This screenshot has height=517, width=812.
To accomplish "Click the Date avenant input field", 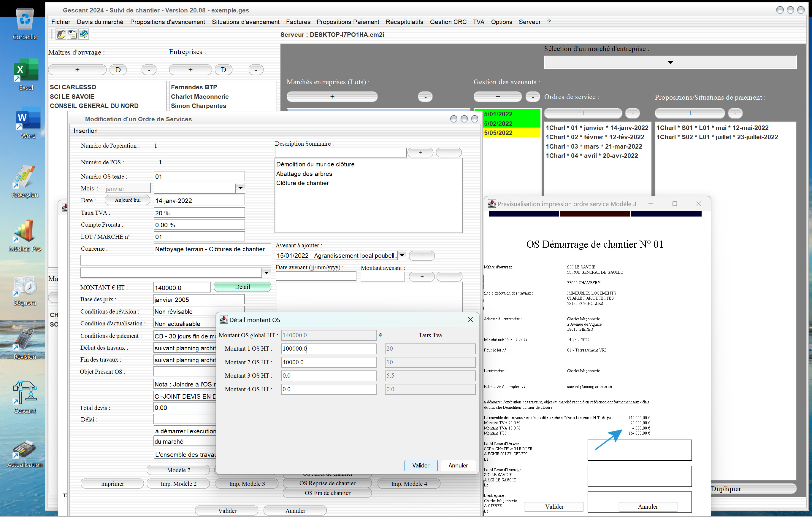I will (x=315, y=276).
